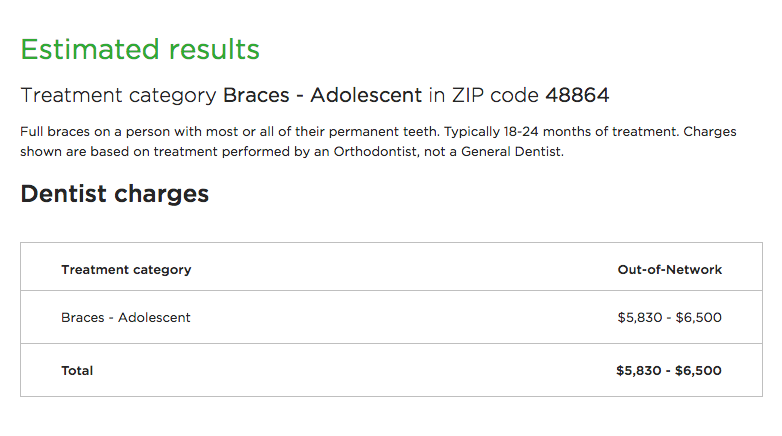Click the Dentist charges heading

pos(115,194)
